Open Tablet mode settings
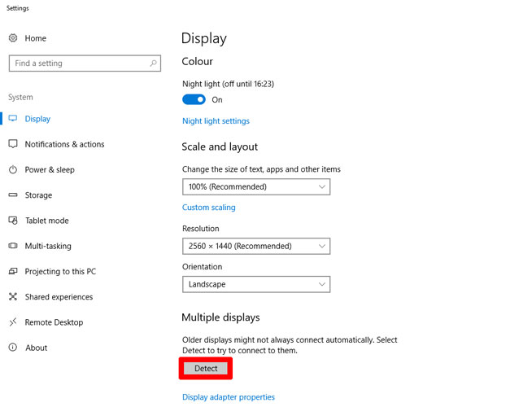 click(47, 221)
